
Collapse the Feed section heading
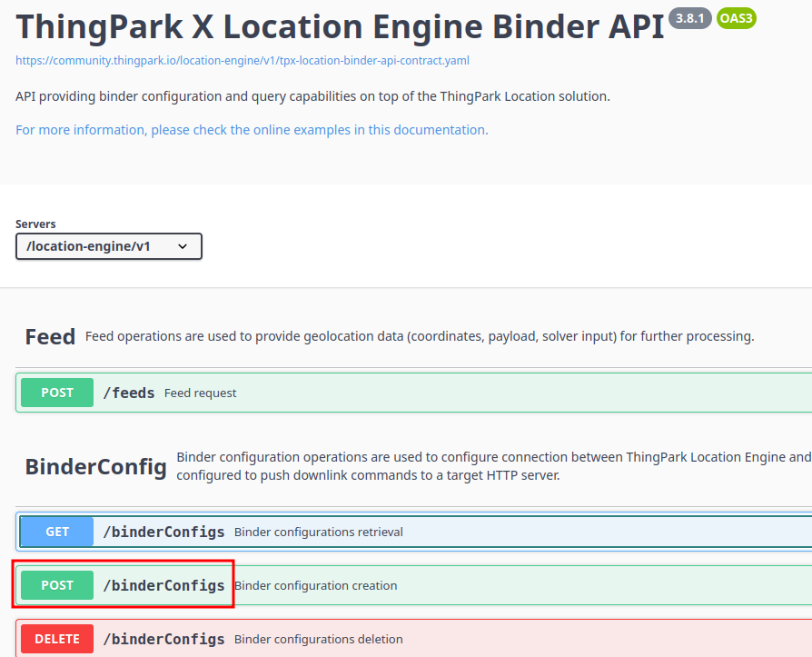50,337
